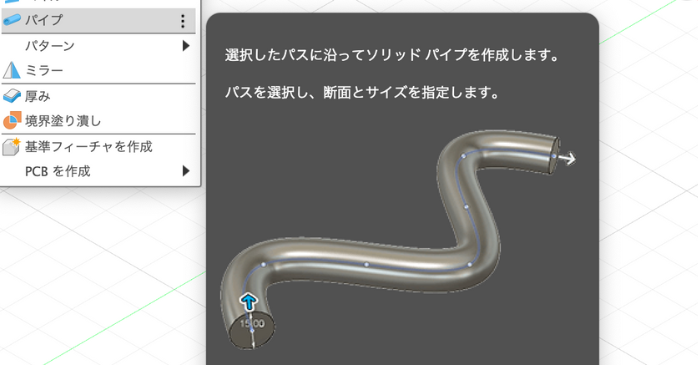
Task: Expand the PCB を作成 submenu arrow
Action: (186, 171)
